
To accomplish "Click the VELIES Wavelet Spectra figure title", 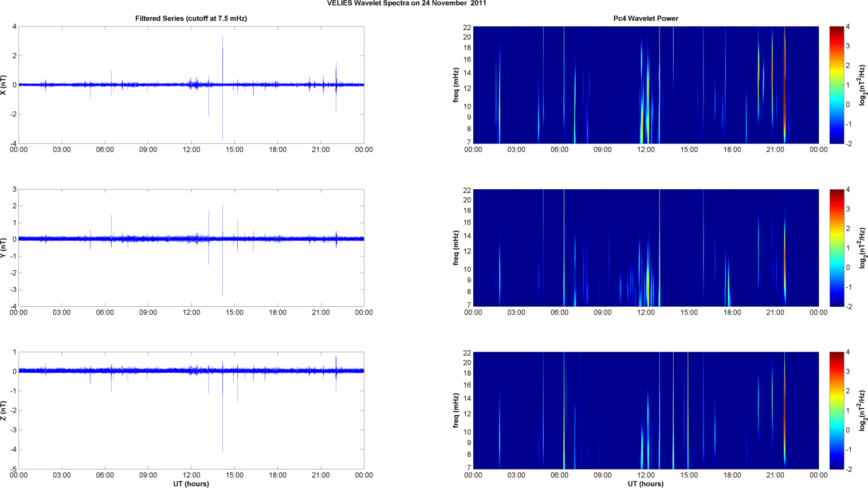I will tap(406, 3).
